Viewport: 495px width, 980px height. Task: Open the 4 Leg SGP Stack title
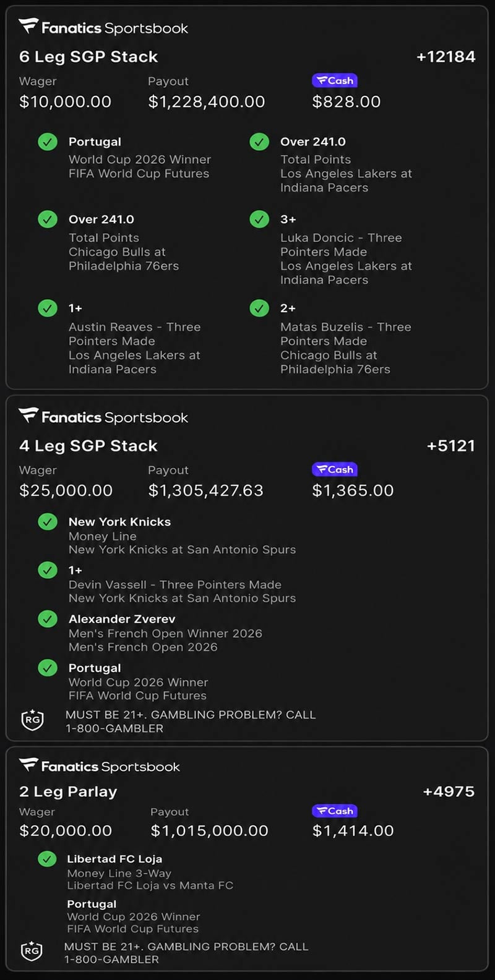[88, 446]
